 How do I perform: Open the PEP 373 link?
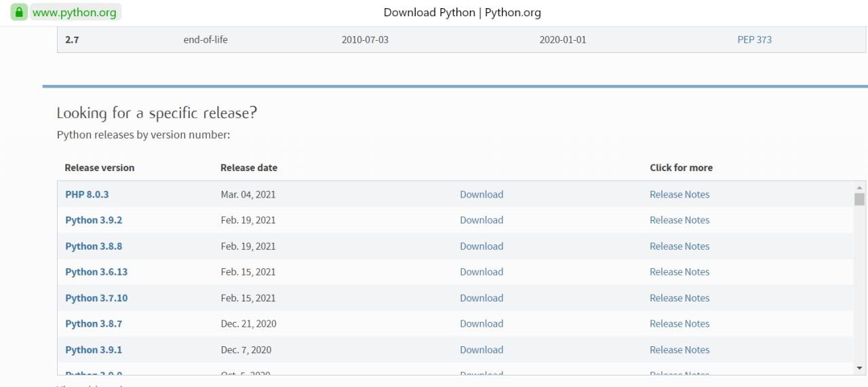[x=754, y=39]
